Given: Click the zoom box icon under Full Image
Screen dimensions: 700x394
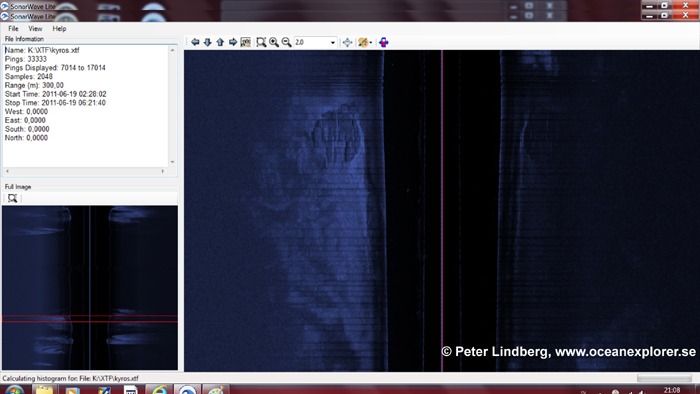Looking at the screenshot, I should coord(12,198).
